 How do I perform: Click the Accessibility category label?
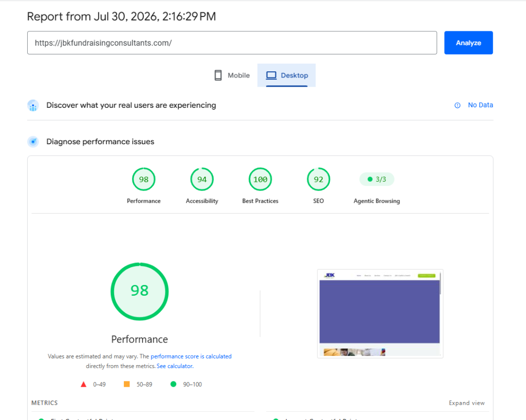[x=202, y=201]
